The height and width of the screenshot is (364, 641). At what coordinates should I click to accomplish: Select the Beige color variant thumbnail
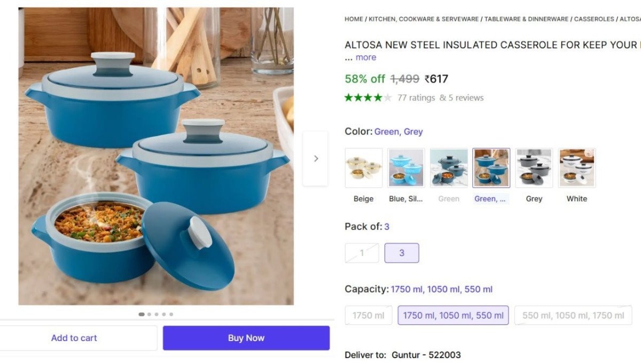tap(363, 167)
